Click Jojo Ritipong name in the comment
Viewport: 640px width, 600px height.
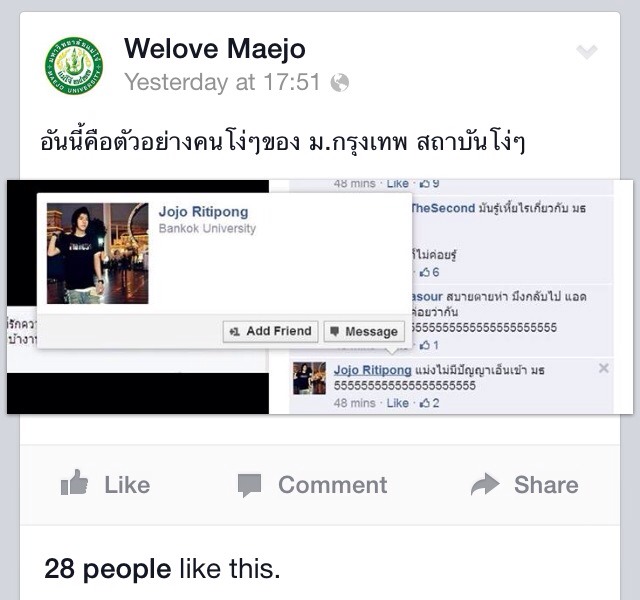click(372, 370)
